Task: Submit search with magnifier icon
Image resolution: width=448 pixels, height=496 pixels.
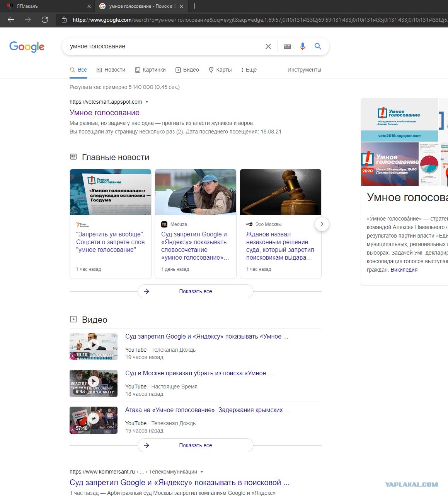Action: click(318, 46)
